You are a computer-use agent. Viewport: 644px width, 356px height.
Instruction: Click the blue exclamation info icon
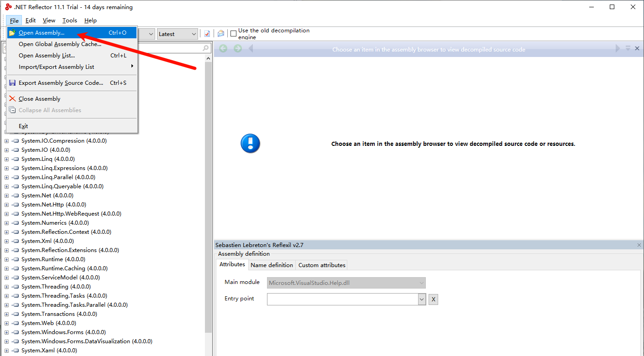[x=250, y=144]
